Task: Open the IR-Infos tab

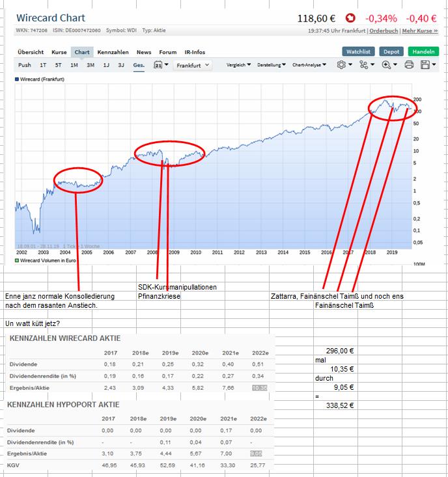Action: (x=195, y=52)
